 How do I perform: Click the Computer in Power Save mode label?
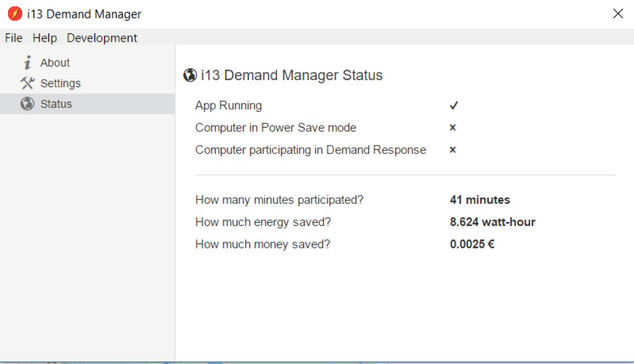tap(276, 128)
